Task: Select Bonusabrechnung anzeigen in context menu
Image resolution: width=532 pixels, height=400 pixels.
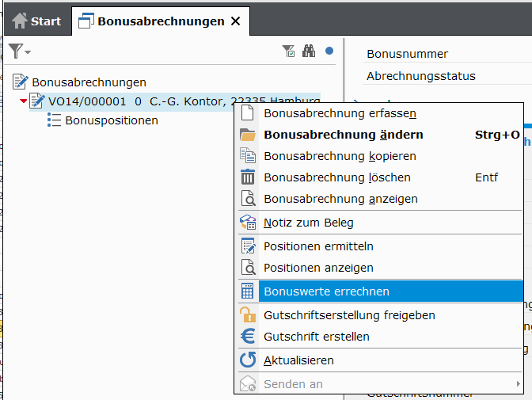Action: click(340, 199)
